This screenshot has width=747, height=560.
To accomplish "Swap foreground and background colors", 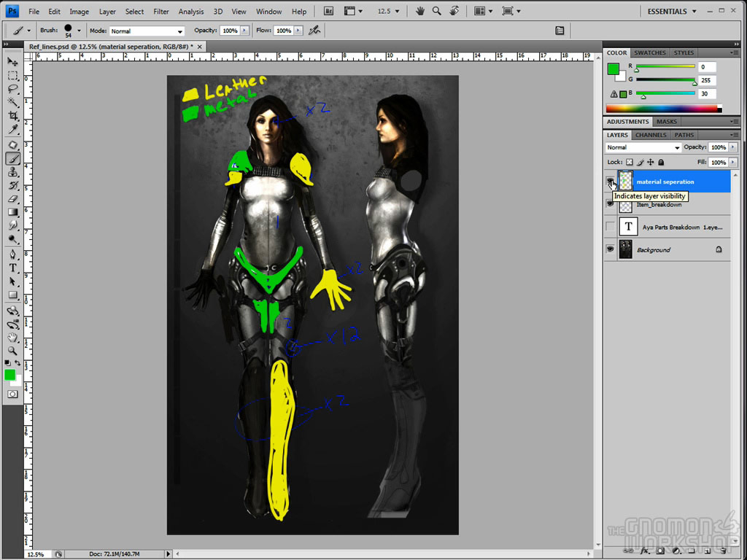I will (x=18, y=363).
